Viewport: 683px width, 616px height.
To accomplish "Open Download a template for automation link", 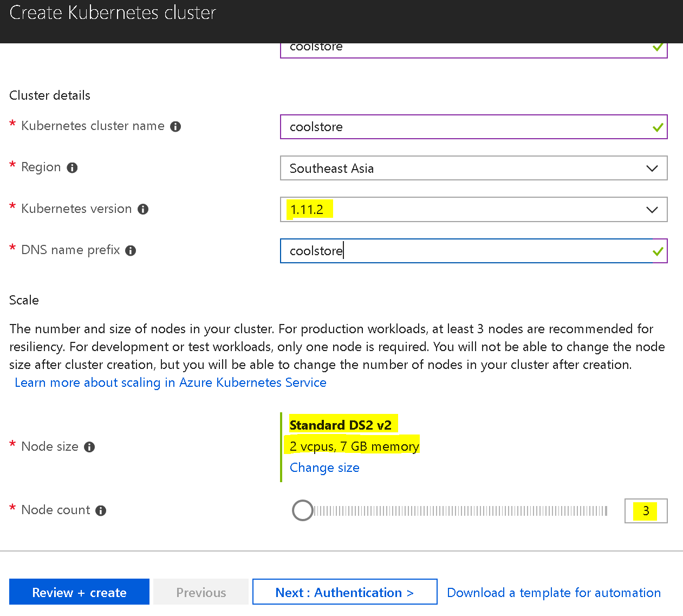I will [x=554, y=593].
